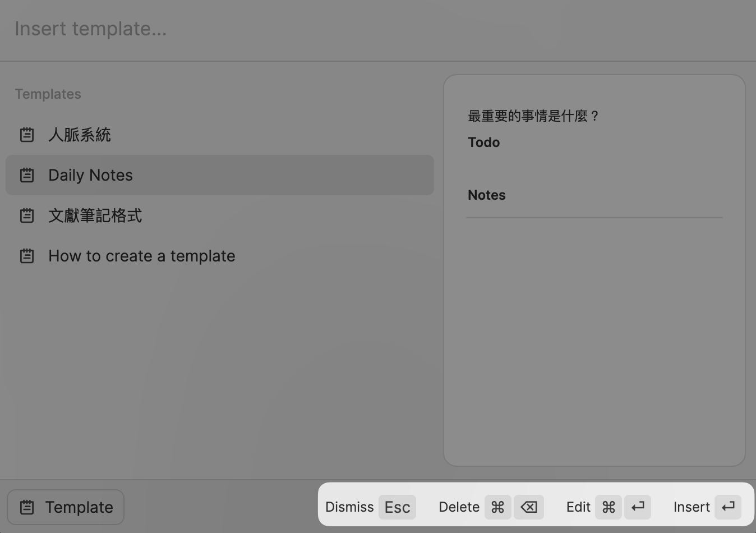Click Insert to apply the template
Screen dimensions: 756x533
pyautogui.click(x=691, y=507)
